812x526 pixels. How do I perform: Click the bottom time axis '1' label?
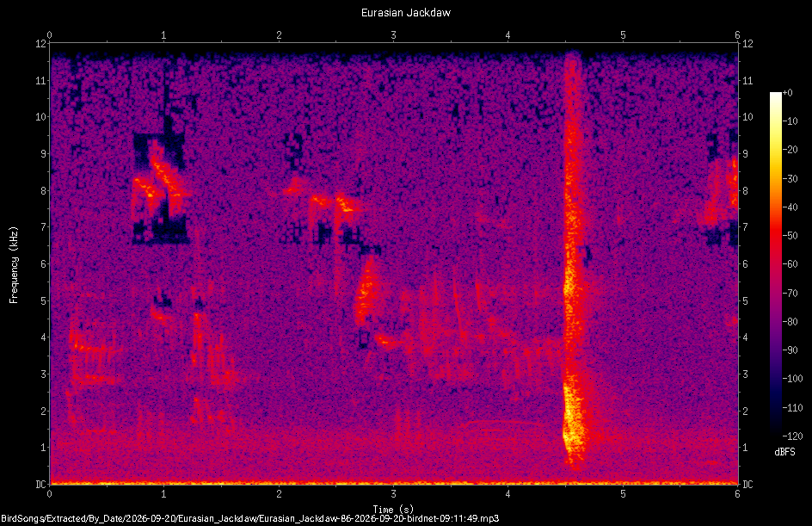(163, 494)
